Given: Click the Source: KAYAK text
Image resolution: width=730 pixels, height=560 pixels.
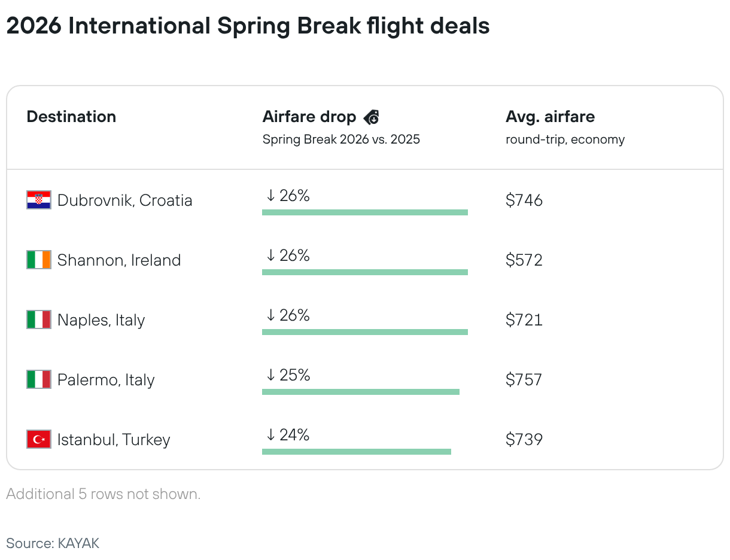Looking at the screenshot, I should click(53, 543).
